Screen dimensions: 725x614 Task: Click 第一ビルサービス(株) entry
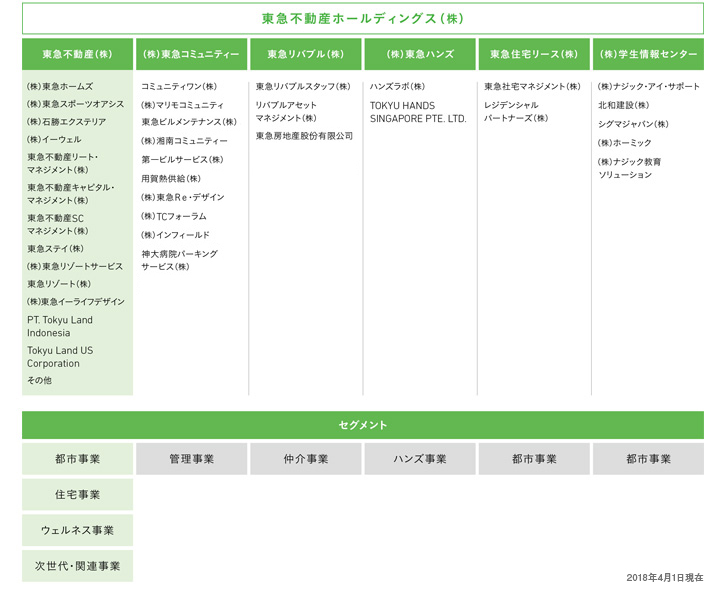coord(182,160)
